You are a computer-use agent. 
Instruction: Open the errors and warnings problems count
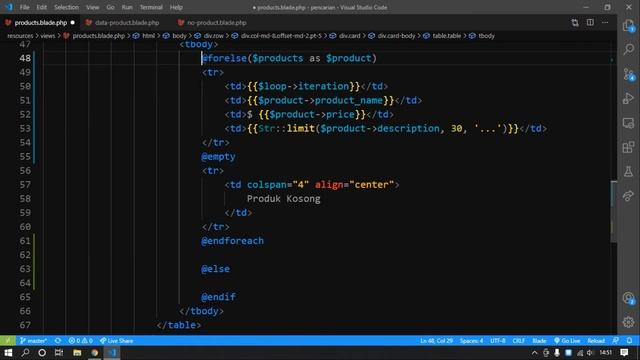click(80, 341)
